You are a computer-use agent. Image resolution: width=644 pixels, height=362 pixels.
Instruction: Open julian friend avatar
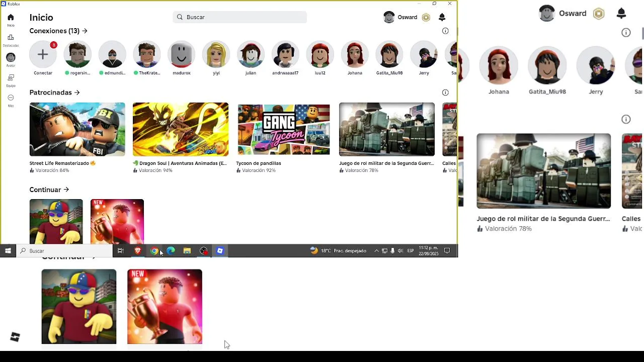pyautogui.click(x=251, y=54)
